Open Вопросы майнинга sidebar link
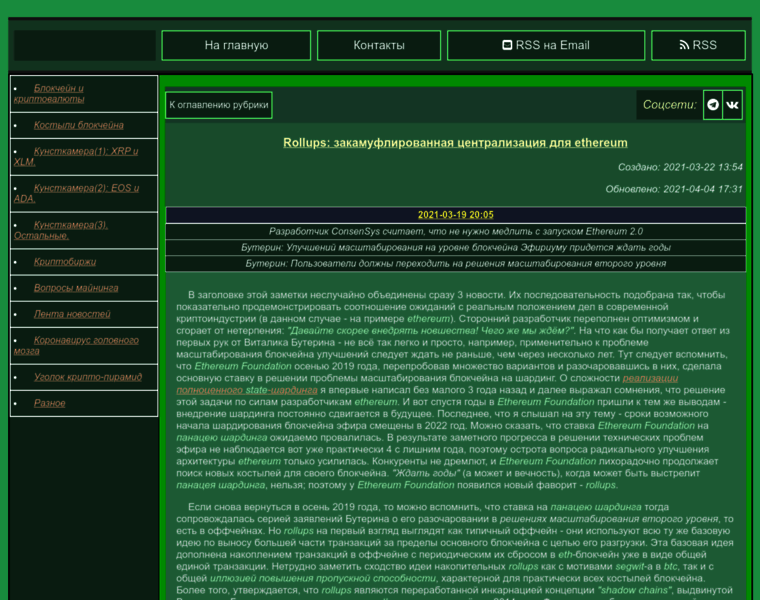760x600 pixels. pyautogui.click(x=76, y=288)
